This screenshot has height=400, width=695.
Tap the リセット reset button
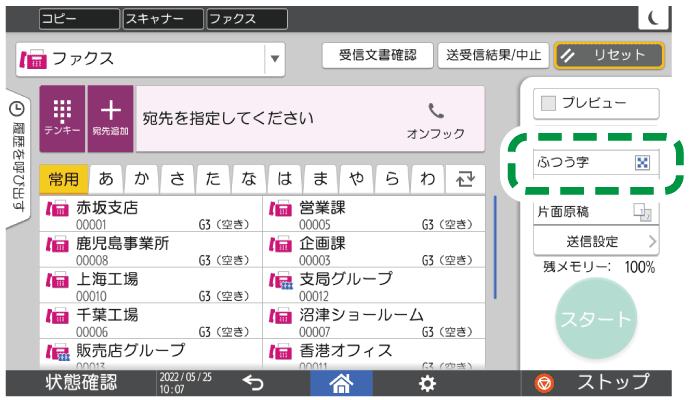[609, 55]
